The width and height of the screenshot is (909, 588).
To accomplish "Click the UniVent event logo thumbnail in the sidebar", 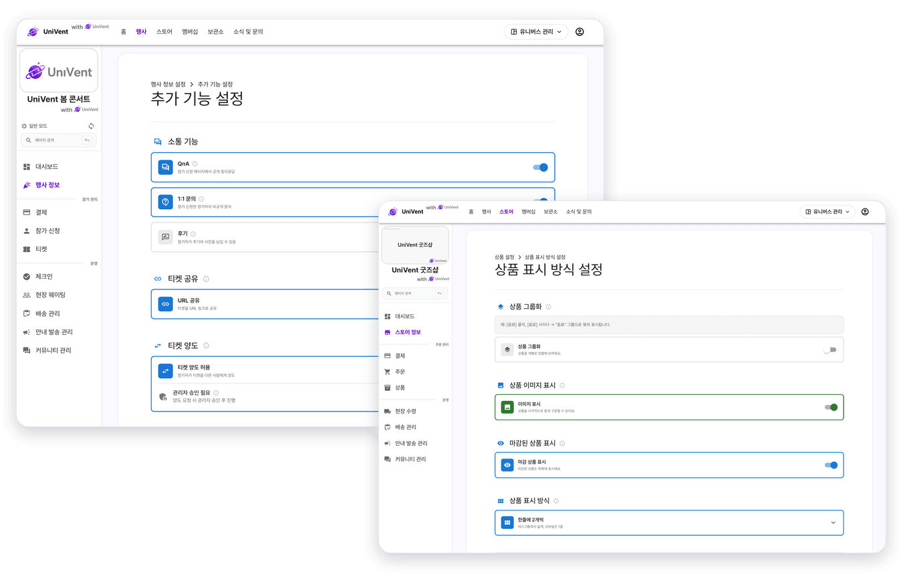I will [59, 70].
